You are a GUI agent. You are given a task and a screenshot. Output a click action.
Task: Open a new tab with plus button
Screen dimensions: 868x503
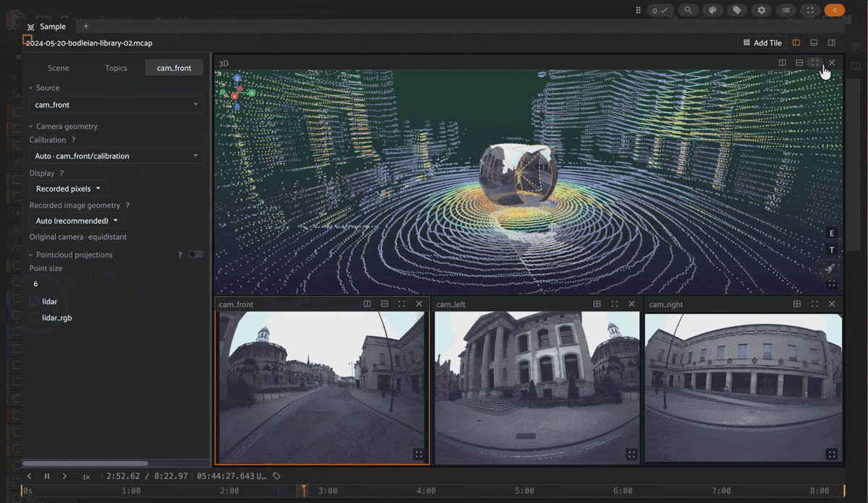click(x=85, y=27)
